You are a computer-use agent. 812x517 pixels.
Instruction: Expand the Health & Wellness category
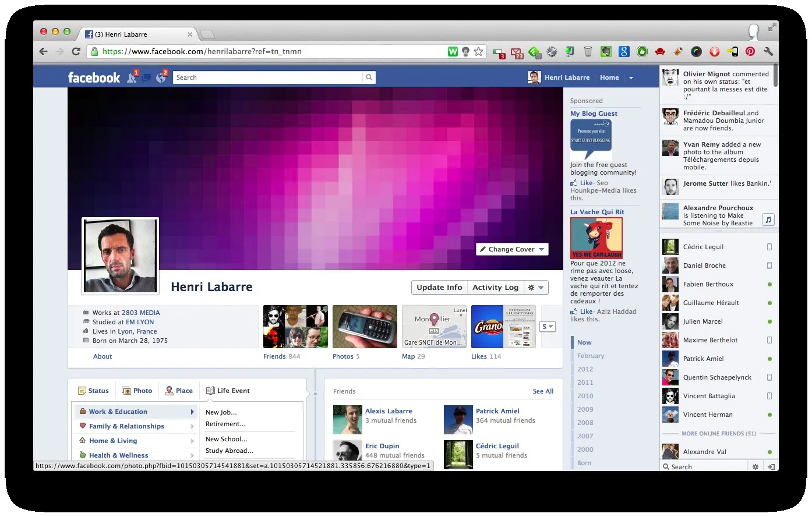pos(136,455)
